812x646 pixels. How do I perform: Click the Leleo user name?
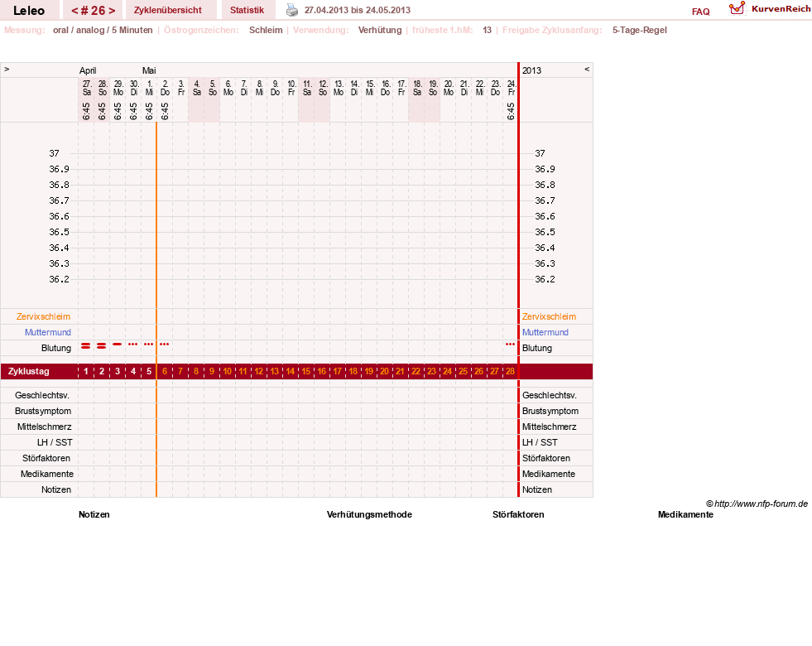pyautogui.click(x=29, y=11)
